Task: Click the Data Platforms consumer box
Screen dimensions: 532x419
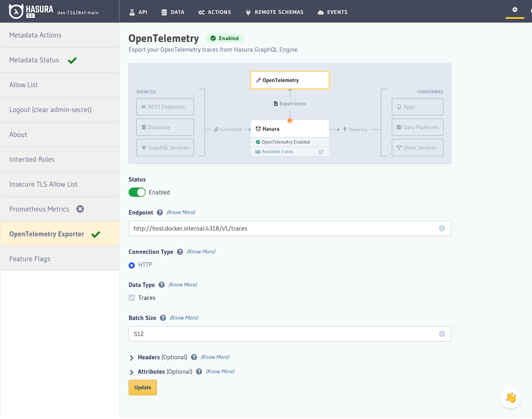Action: pyautogui.click(x=418, y=127)
